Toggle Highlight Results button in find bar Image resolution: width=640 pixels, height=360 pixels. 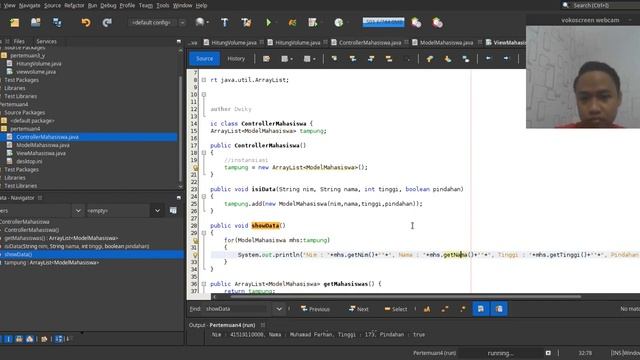pyautogui.click(x=481, y=309)
